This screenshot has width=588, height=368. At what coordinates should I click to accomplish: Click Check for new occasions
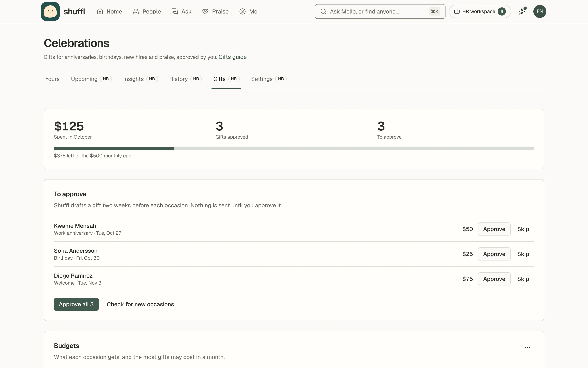[x=140, y=304]
